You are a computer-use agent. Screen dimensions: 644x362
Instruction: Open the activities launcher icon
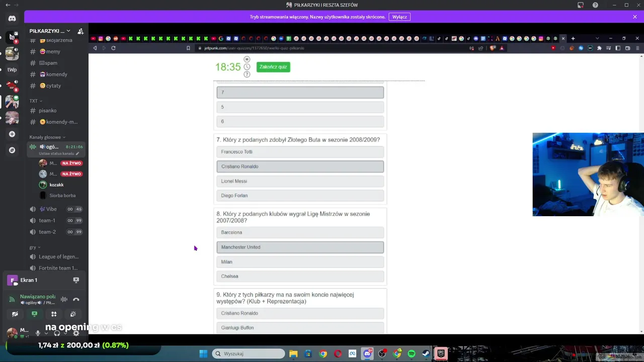coord(54,314)
